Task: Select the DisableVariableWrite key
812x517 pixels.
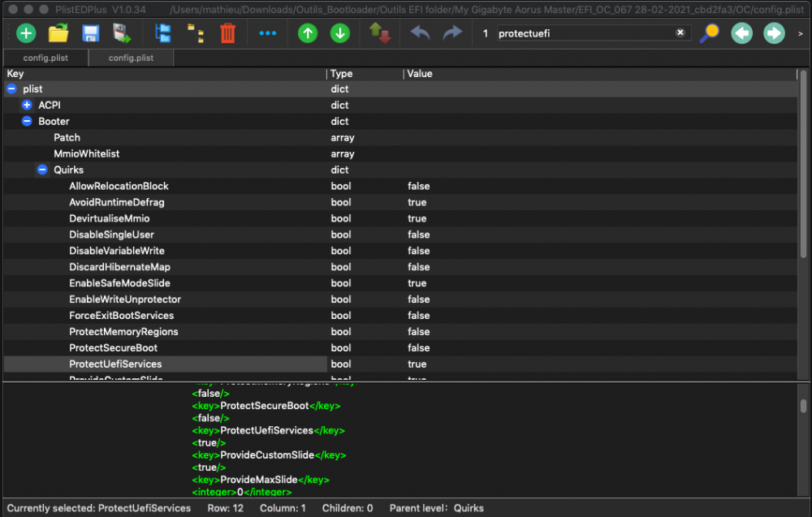Action: (x=116, y=251)
